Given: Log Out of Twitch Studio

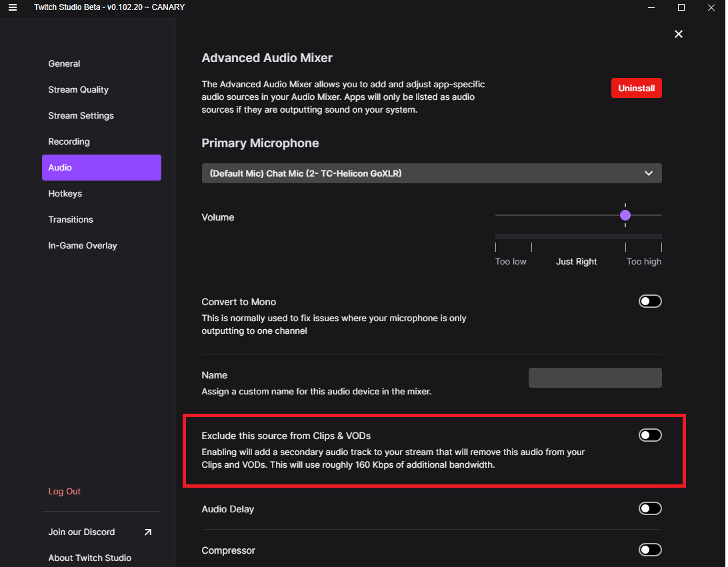Looking at the screenshot, I should 64,491.
